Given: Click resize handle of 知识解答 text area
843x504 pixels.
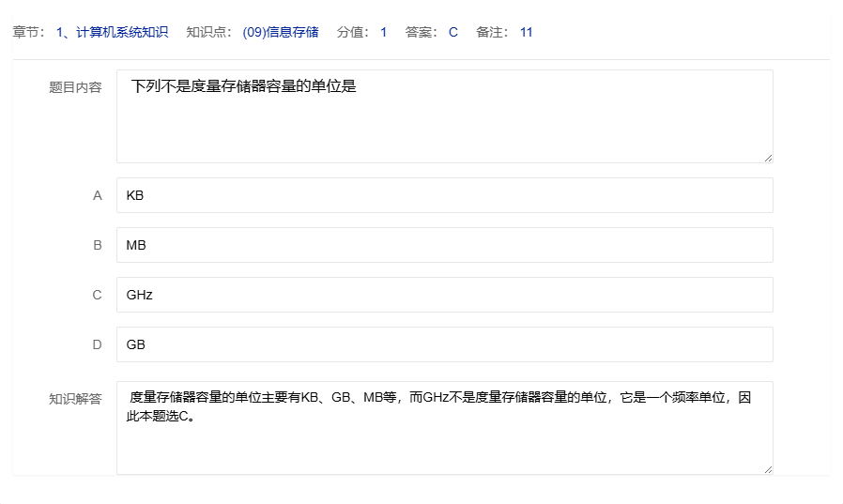Looking at the screenshot, I should click(x=768, y=469).
